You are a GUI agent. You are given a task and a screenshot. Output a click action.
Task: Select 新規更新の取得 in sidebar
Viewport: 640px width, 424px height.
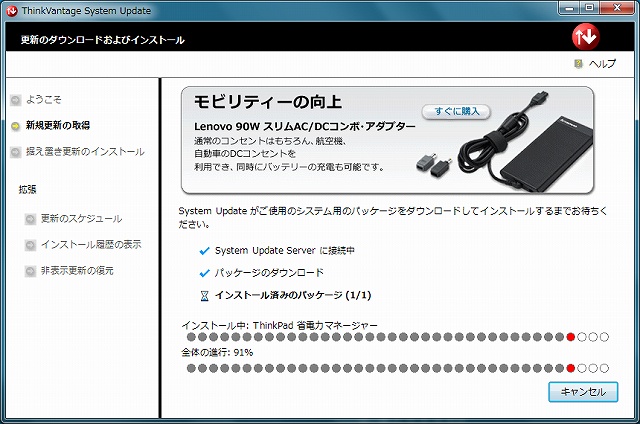(x=58, y=125)
